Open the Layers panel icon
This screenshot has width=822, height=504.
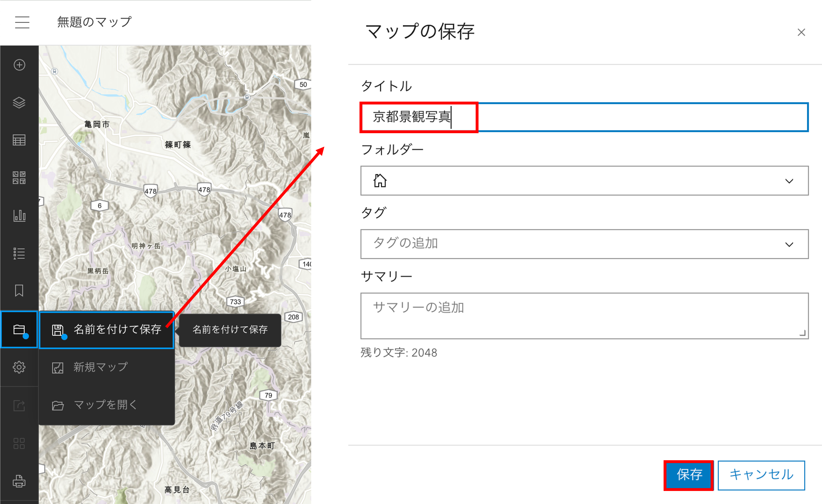19,102
